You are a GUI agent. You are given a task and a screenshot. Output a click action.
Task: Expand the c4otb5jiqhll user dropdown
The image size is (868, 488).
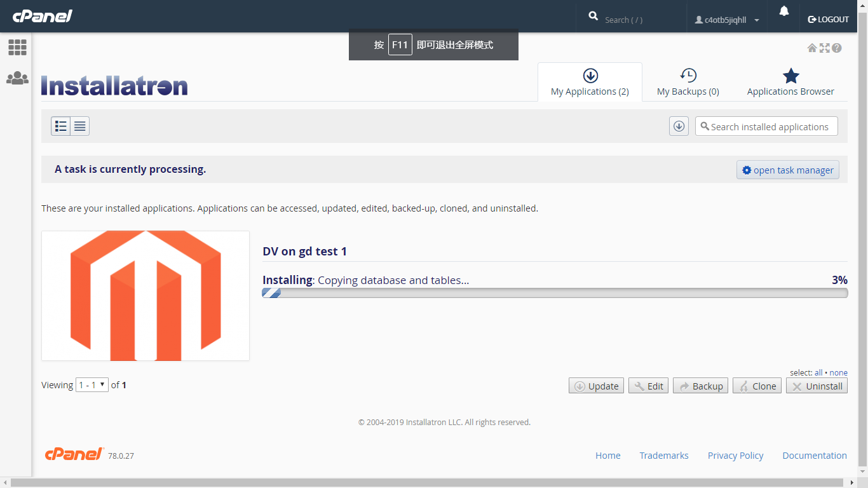(x=727, y=20)
